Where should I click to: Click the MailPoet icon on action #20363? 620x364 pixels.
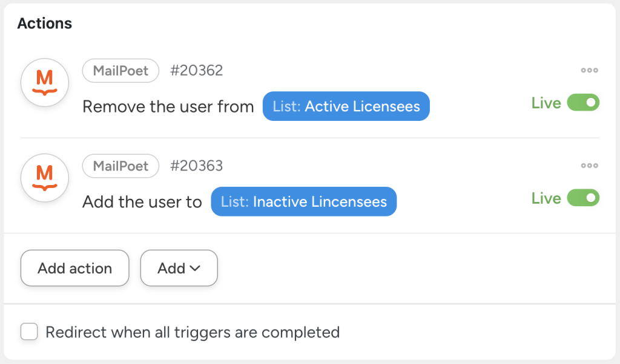45,178
